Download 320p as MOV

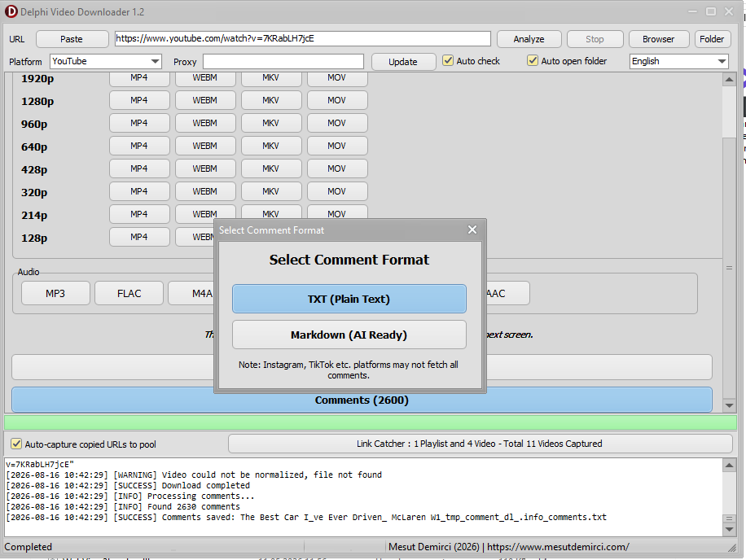[337, 191]
